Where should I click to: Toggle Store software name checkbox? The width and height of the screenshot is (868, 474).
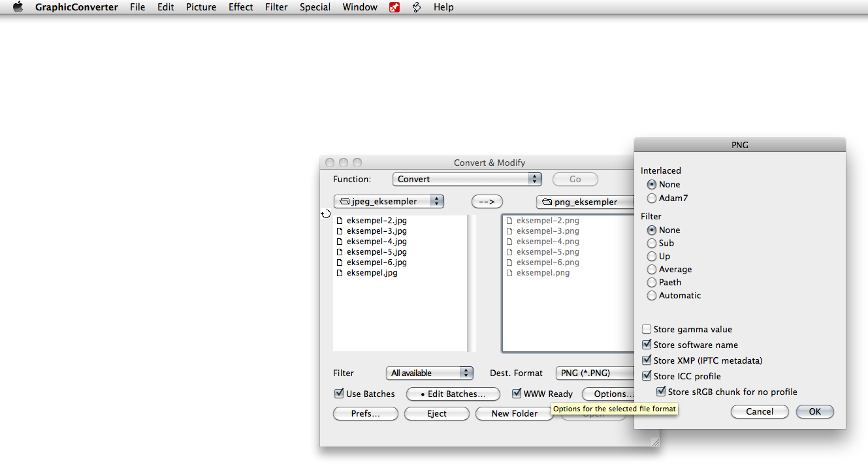(647, 345)
